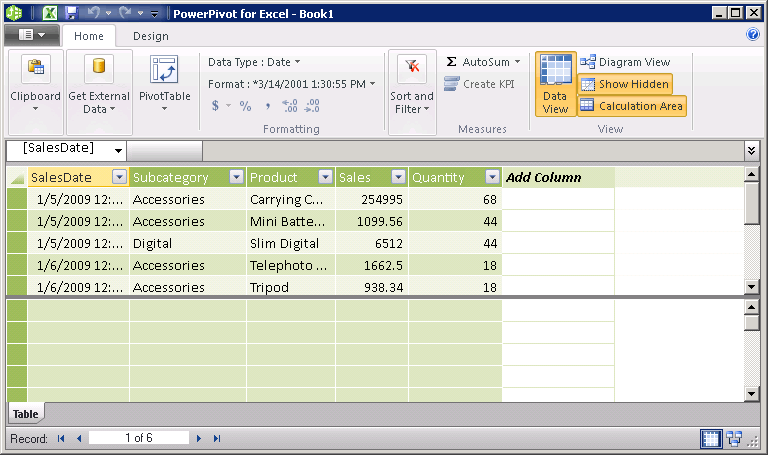Open the PowerPivot help icon
This screenshot has height=455, width=768.
pyautogui.click(x=753, y=34)
